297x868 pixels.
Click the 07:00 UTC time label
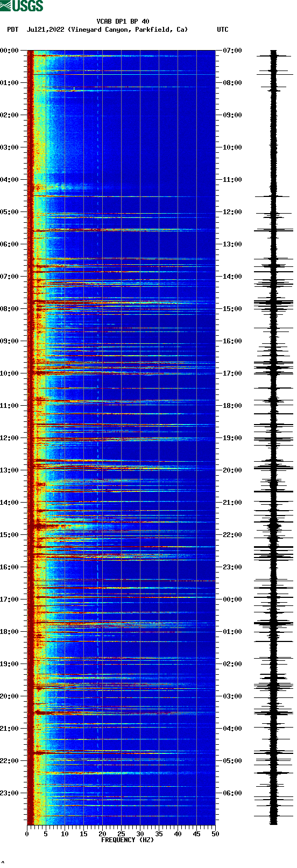232,51
